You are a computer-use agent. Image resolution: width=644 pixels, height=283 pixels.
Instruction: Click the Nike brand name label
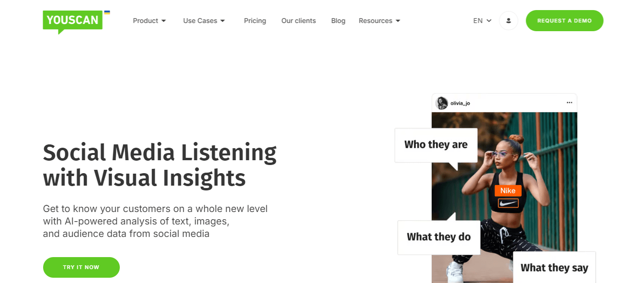[507, 190]
